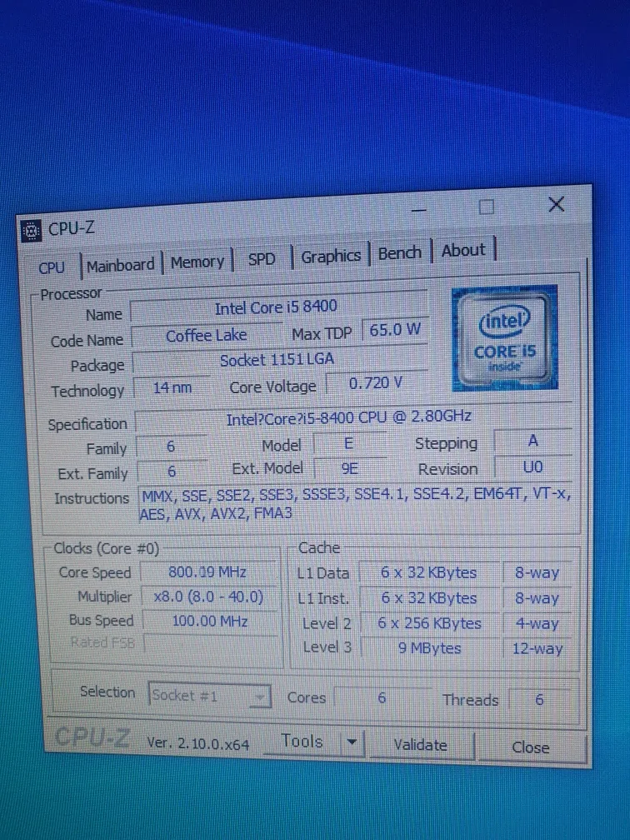Switch to the CPU tab
Viewport: 630px width, 840px height.
coord(52,267)
